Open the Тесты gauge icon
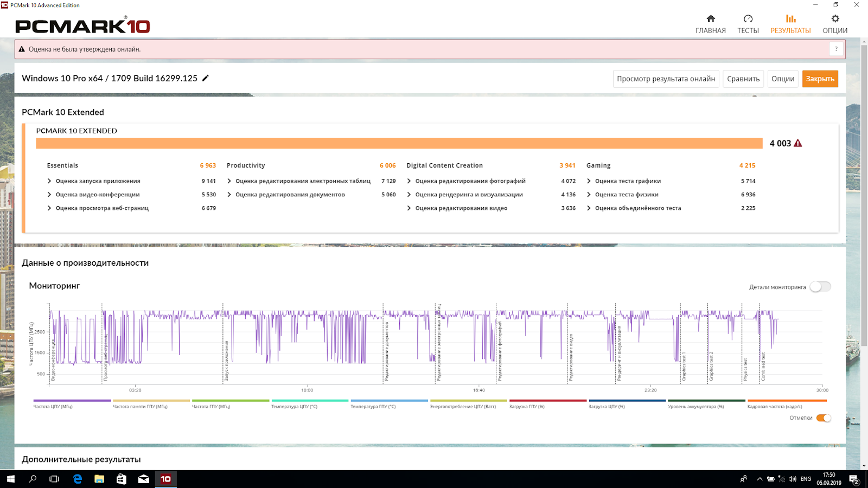 [x=748, y=18]
